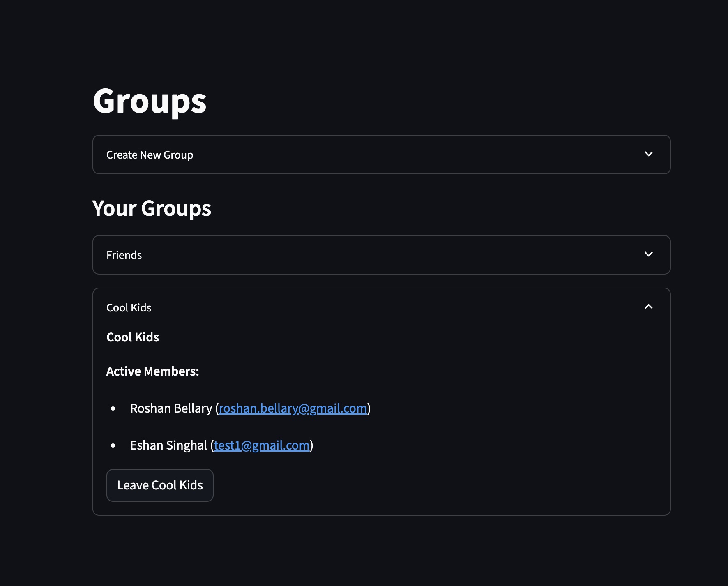Viewport: 728px width, 586px height.
Task: Expand the Friends group header label
Action: click(x=124, y=255)
